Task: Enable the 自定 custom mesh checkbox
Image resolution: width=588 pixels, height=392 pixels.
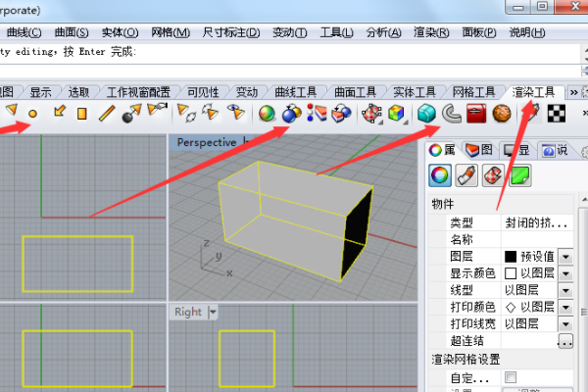Action: (511, 376)
